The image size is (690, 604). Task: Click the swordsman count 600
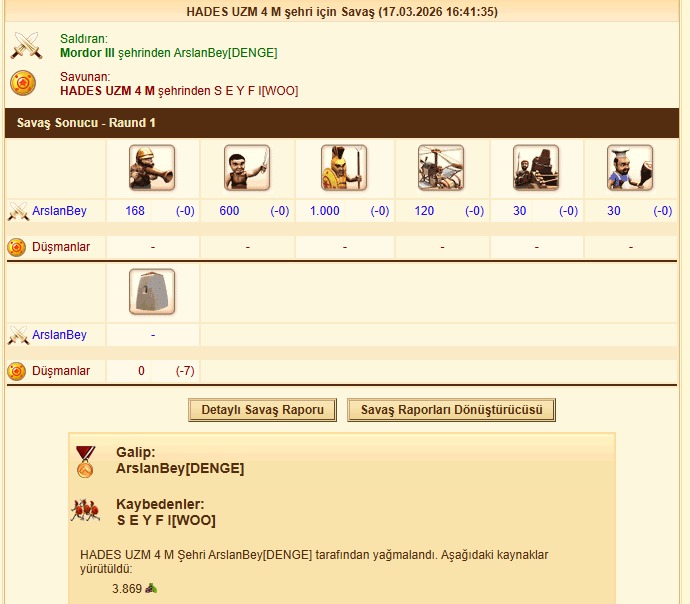[229, 211]
